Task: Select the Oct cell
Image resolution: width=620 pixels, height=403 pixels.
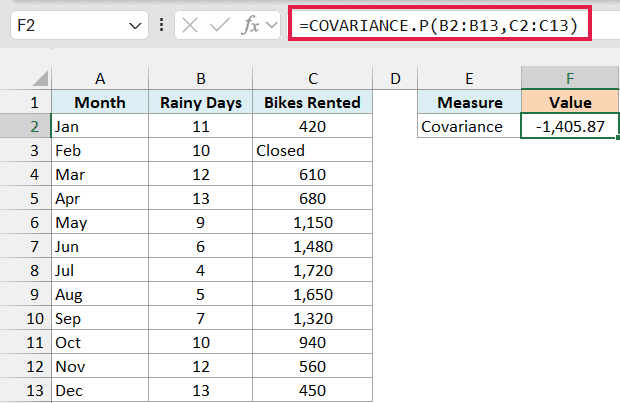Action: click(100, 343)
